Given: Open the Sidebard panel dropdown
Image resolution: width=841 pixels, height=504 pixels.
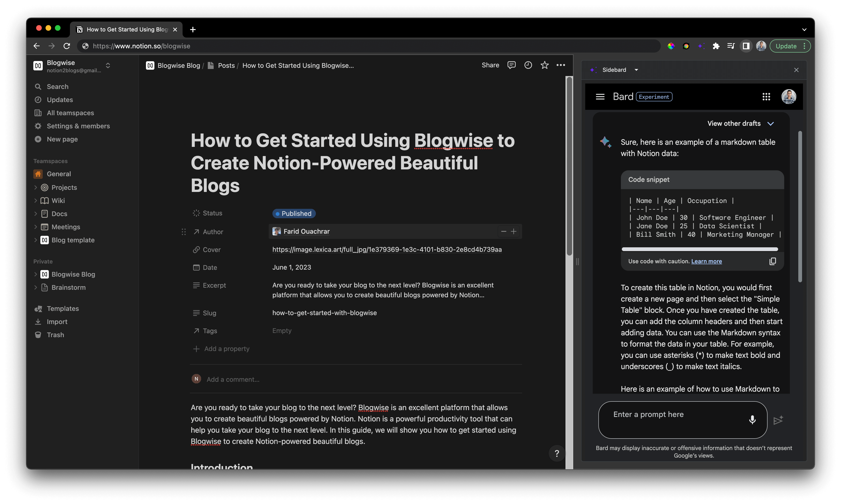Looking at the screenshot, I should coord(636,70).
